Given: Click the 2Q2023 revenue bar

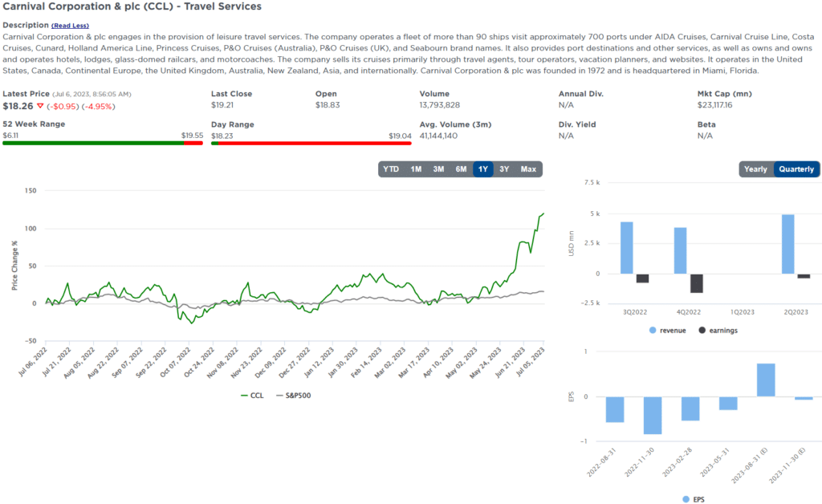Looking at the screenshot, I should point(787,244).
